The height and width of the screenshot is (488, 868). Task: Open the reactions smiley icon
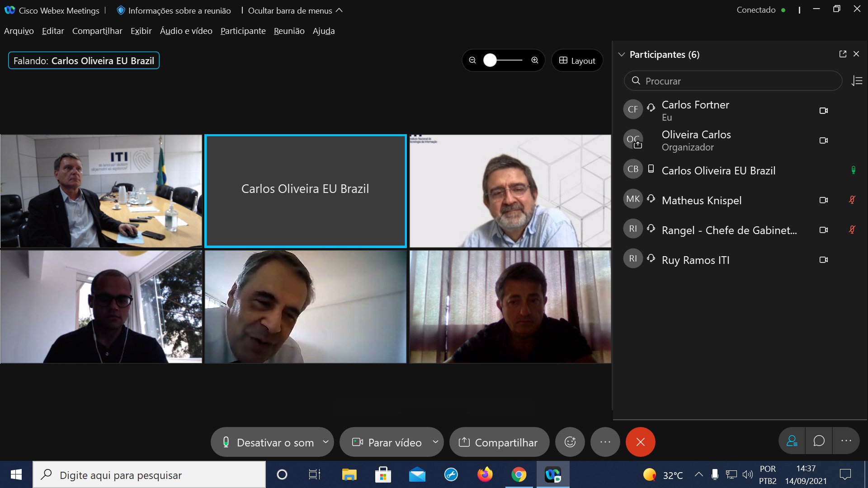570,442
